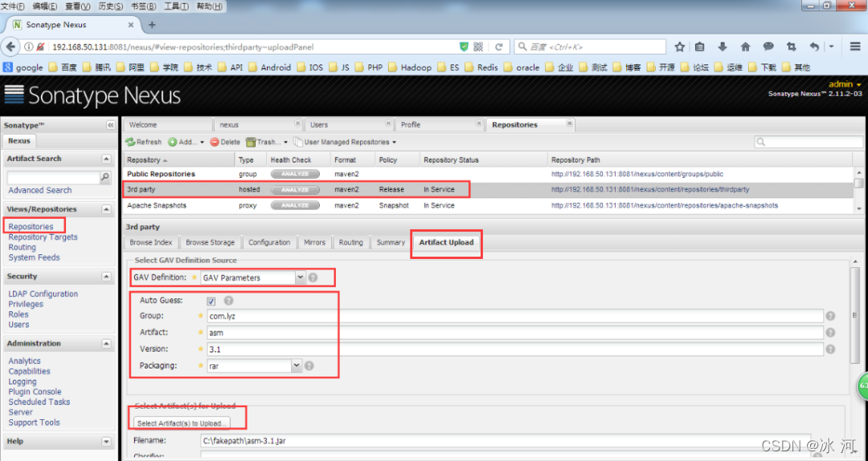Screen dimensions: 868x461
Task: Sort by the Repository column header
Action: coord(178,160)
